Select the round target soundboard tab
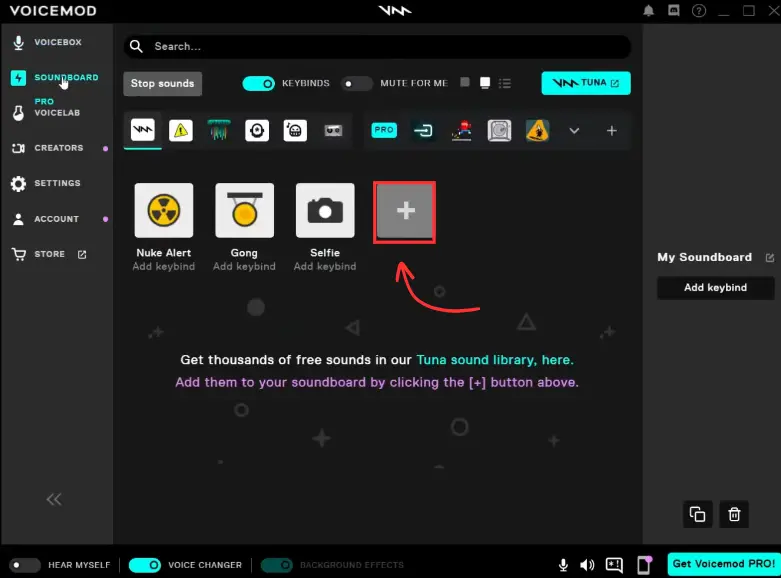Screen dimensions: 781x578 tap(257, 131)
